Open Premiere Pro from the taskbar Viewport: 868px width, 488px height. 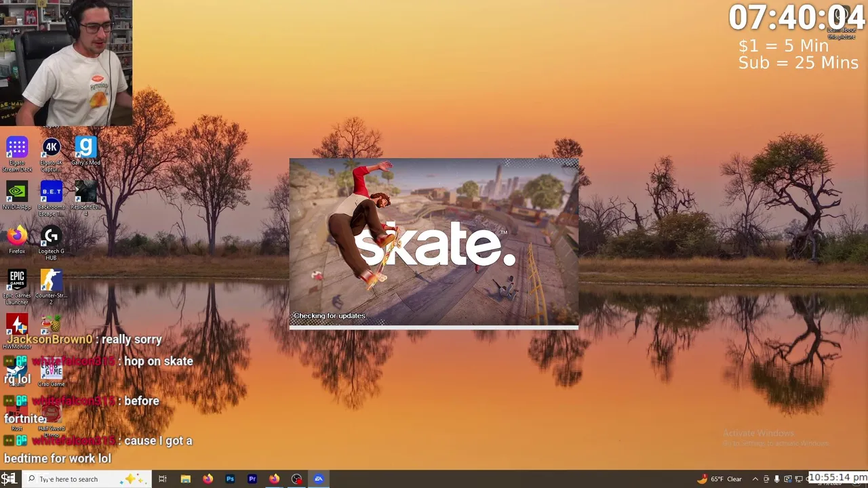(x=252, y=479)
